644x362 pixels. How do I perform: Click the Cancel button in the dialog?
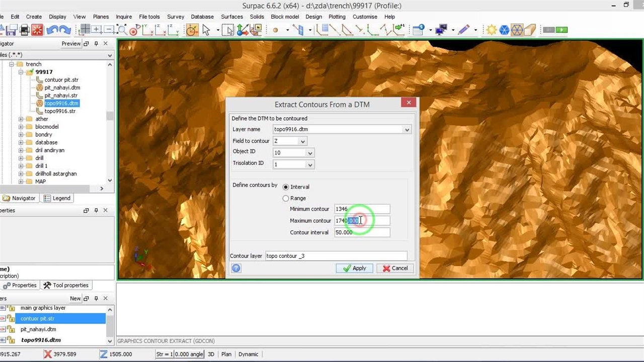(395, 268)
